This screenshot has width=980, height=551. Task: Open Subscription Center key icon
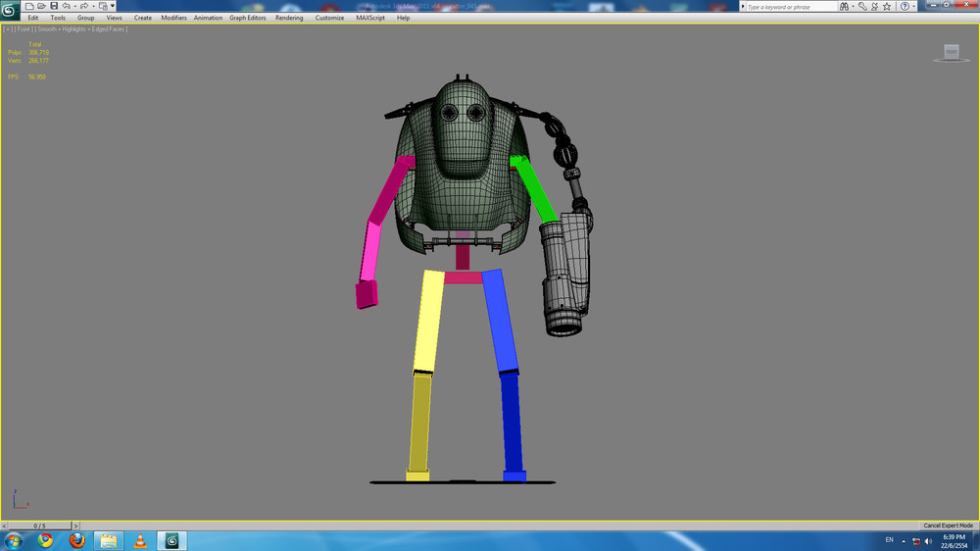(863, 6)
